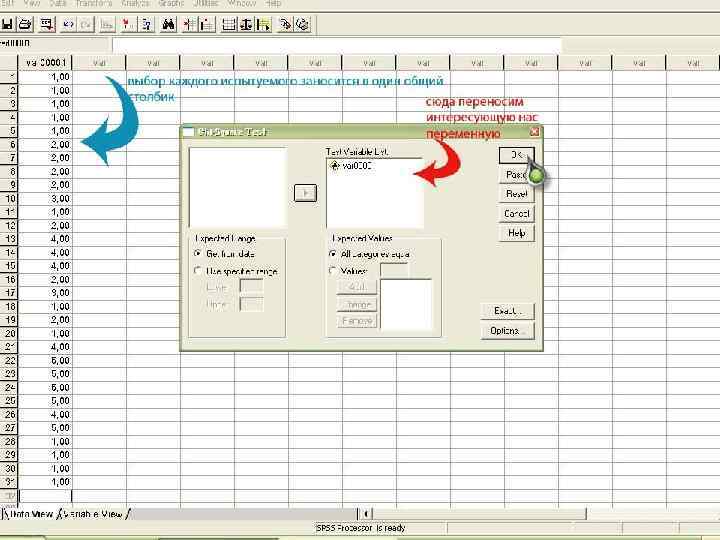Image resolution: width=720 pixels, height=540 pixels.
Task: Click the Cancel button
Action: (517, 214)
